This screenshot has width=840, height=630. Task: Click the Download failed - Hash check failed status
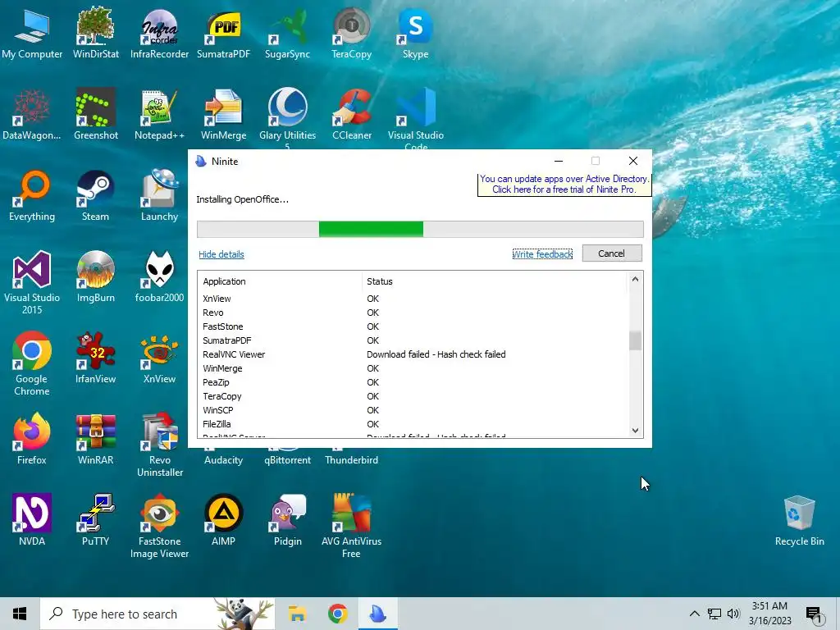click(436, 354)
